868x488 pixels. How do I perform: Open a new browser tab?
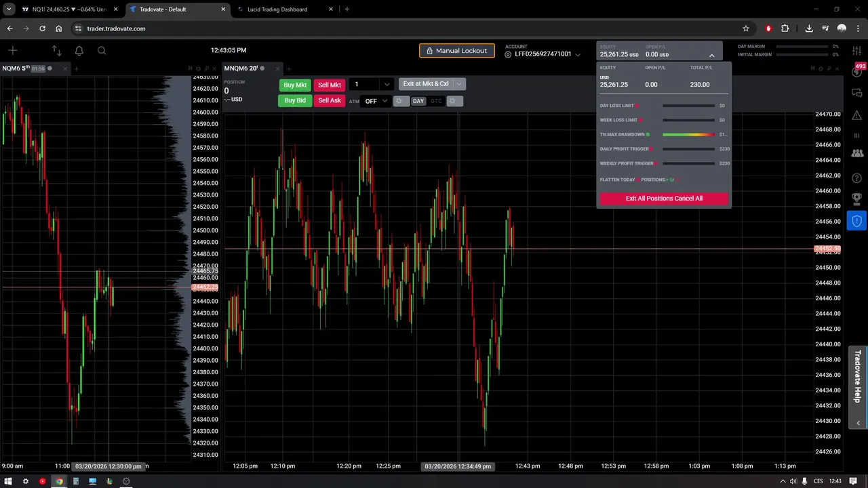point(347,9)
